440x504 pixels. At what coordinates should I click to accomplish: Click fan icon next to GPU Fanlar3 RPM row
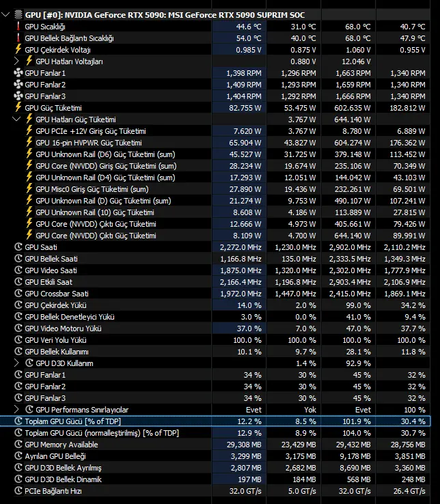pos(18,96)
